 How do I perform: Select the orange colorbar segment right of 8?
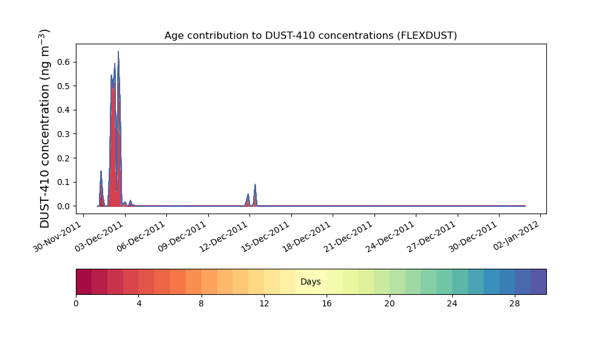point(209,281)
